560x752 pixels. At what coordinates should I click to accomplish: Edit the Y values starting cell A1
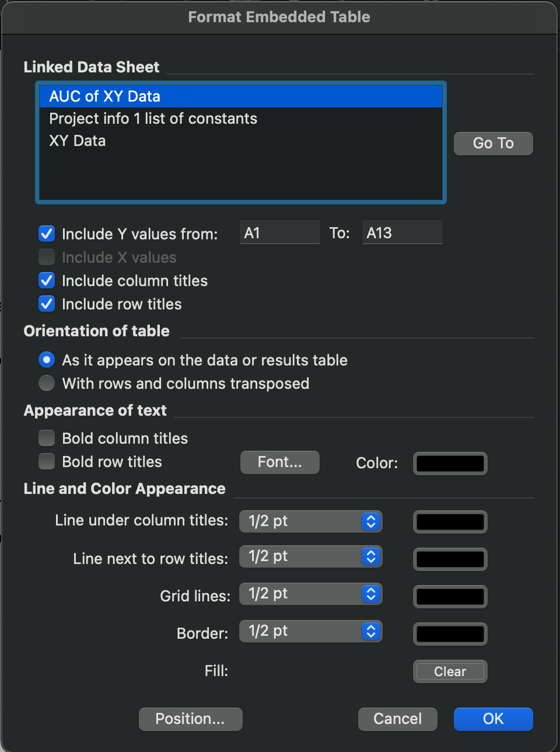279,232
